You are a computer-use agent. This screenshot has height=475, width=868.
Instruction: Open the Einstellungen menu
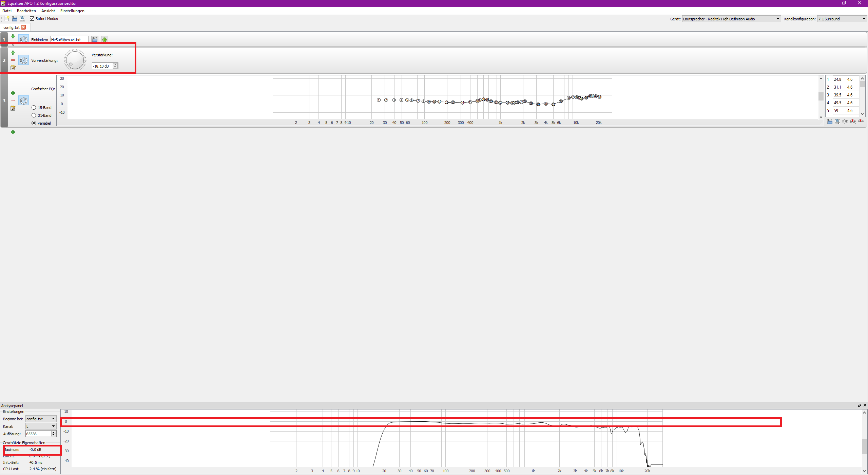[x=72, y=11]
